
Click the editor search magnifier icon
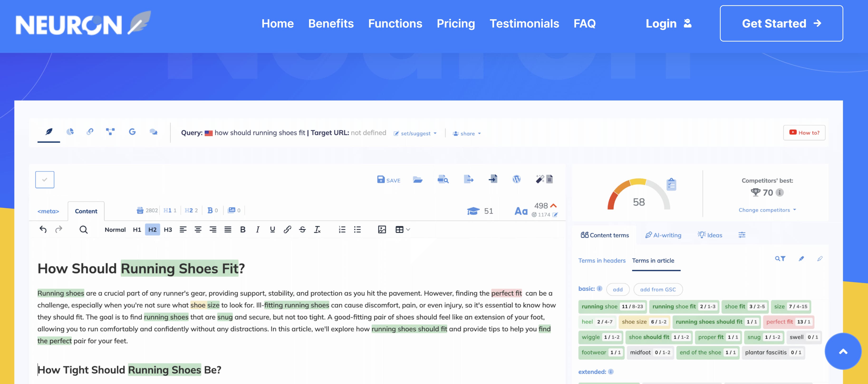(83, 229)
